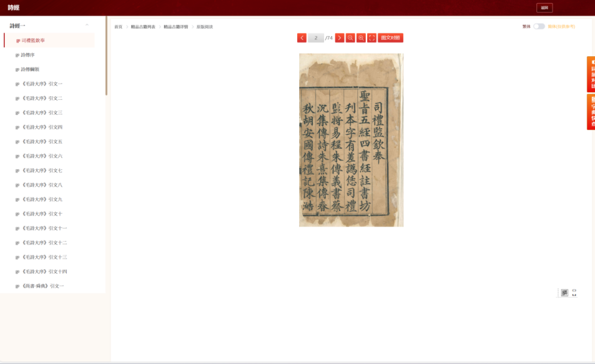Open the 图文对照 comparison view
Image resolution: width=595 pixels, height=364 pixels.
coord(390,38)
